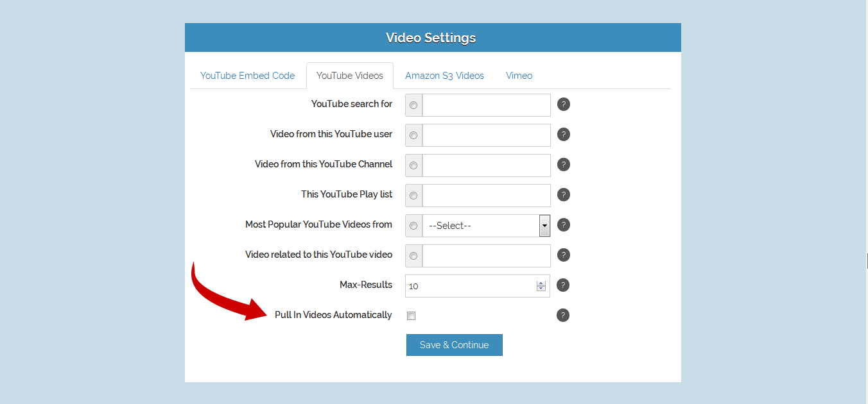868x404 pixels.
Task: Focus the Video related to this YouTube video field
Action: 486,256
